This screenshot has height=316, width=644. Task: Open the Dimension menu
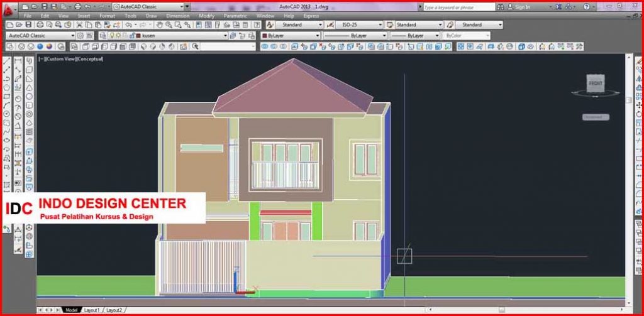177,16
